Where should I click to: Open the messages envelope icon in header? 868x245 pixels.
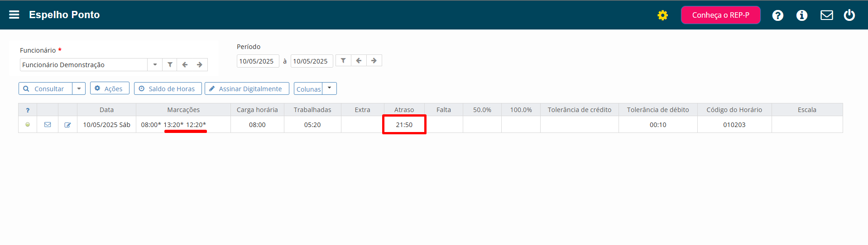pos(827,15)
